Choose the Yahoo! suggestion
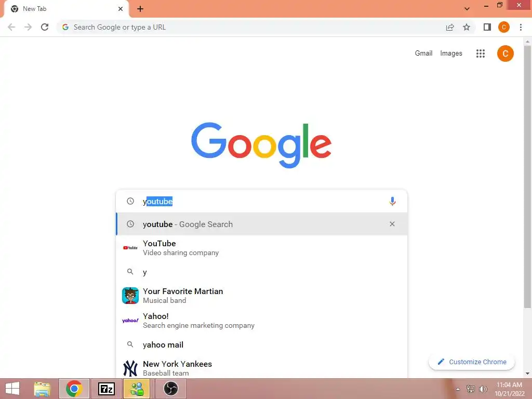Screen dimensions: 532x399 (261, 320)
